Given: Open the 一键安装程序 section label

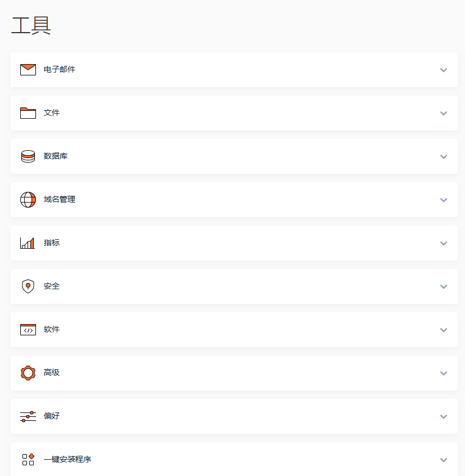Looking at the screenshot, I should coord(67,460).
